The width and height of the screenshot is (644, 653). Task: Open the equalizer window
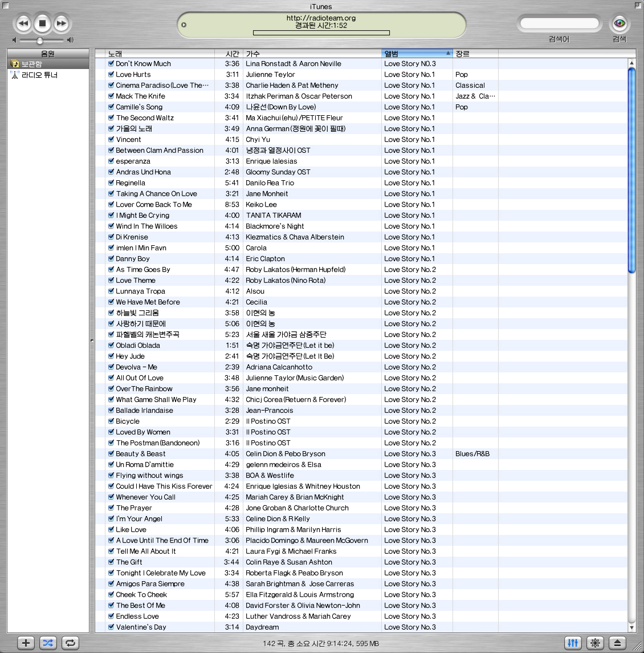pyautogui.click(x=573, y=643)
